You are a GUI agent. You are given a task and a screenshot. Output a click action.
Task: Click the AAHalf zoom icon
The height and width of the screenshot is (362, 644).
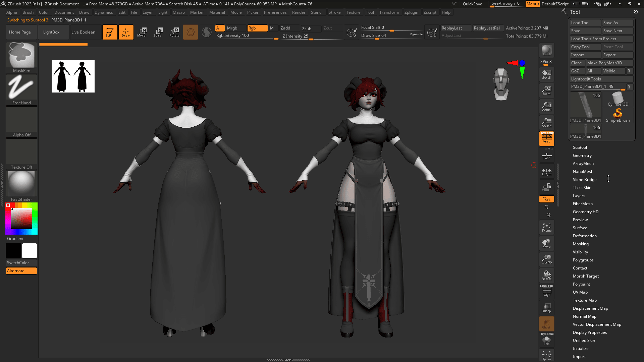coord(546,123)
